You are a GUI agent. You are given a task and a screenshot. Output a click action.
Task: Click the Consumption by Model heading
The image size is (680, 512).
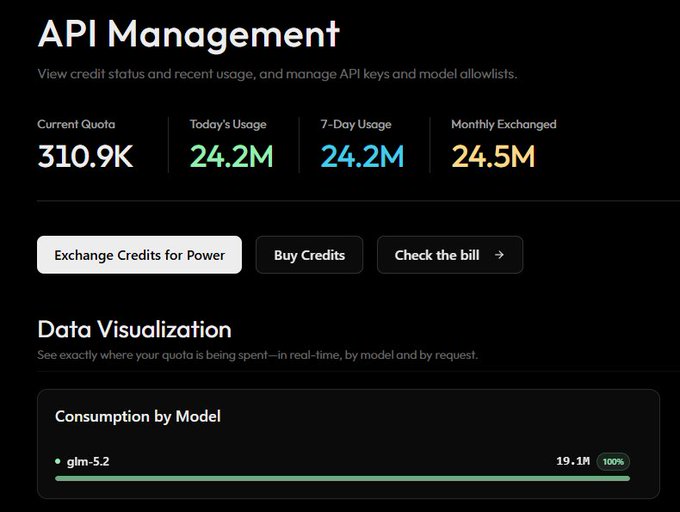pyautogui.click(x=138, y=416)
